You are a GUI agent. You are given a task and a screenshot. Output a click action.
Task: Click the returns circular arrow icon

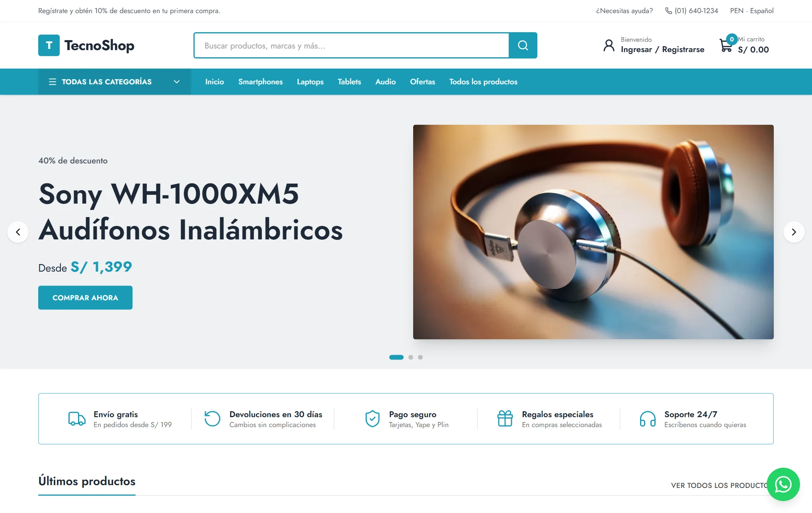[212, 419]
